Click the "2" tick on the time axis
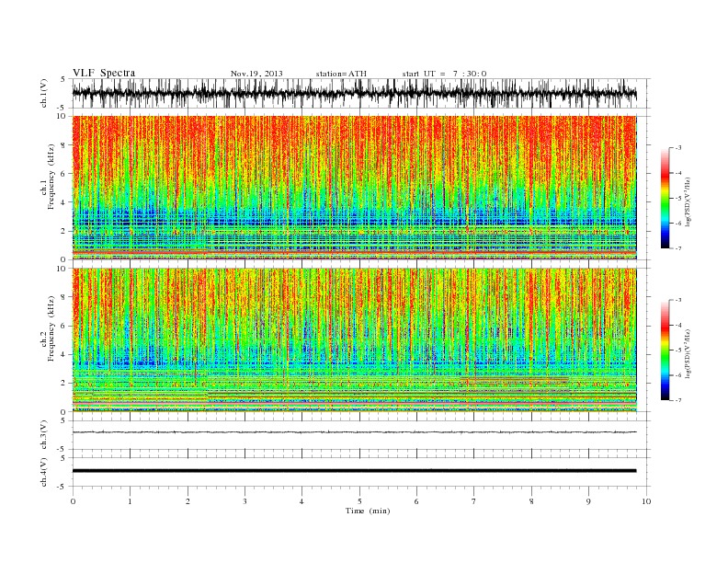The width and height of the screenshot is (728, 563). click(188, 501)
